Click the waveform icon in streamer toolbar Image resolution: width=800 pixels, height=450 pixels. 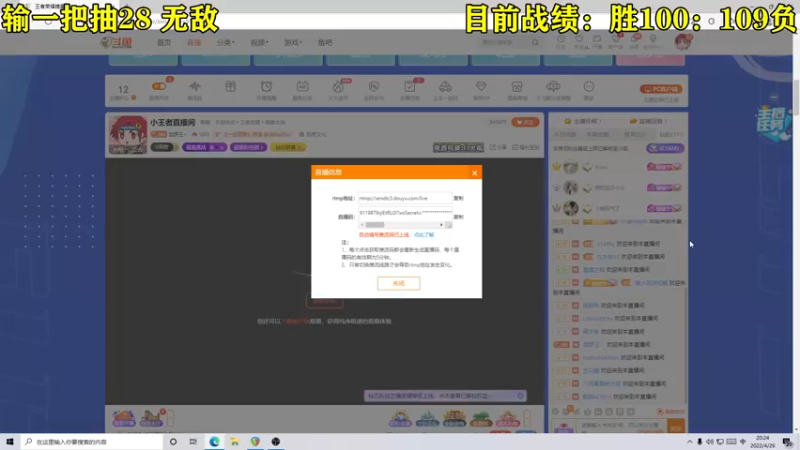coord(195,87)
